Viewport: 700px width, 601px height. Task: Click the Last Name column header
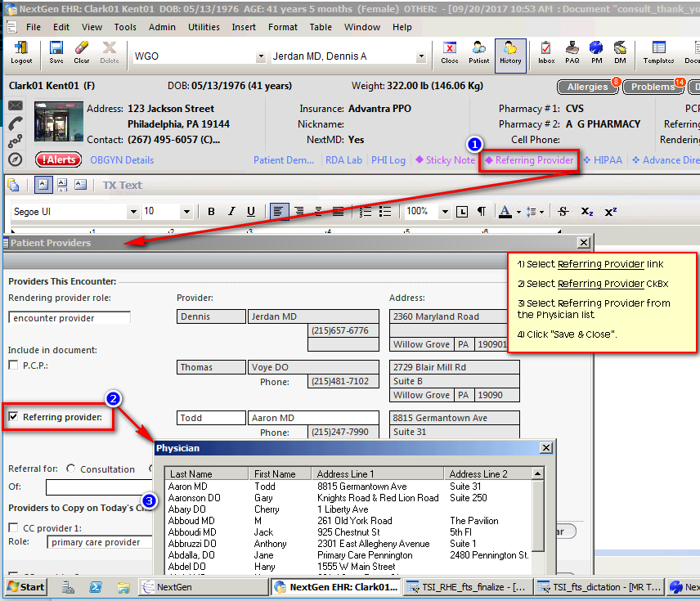pos(206,473)
